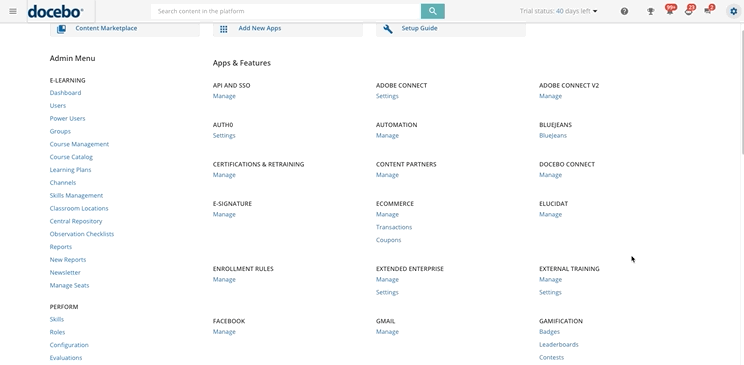
Task: Open Configuration under Perform
Action: pos(69,345)
